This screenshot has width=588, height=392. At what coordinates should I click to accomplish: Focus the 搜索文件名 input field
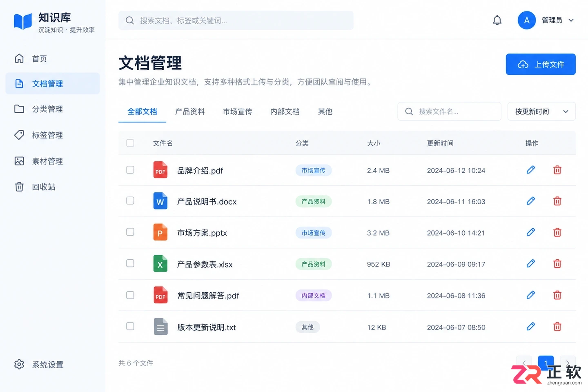tap(449, 111)
